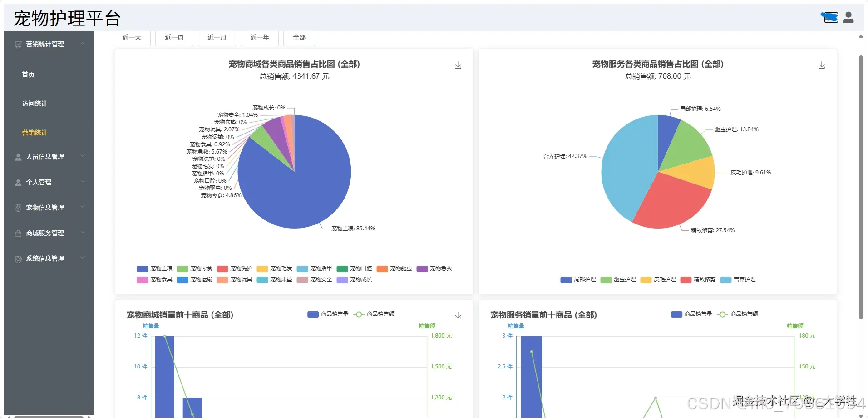Expand the 系统信息管理 menu arrow
The width and height of the screenshot is (868, 418).
click(83, 258)
